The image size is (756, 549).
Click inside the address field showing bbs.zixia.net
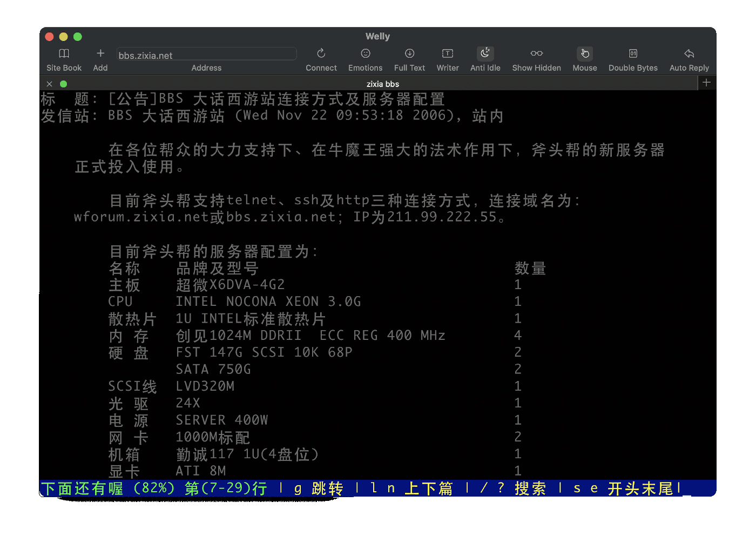click(x=206, y=54)
